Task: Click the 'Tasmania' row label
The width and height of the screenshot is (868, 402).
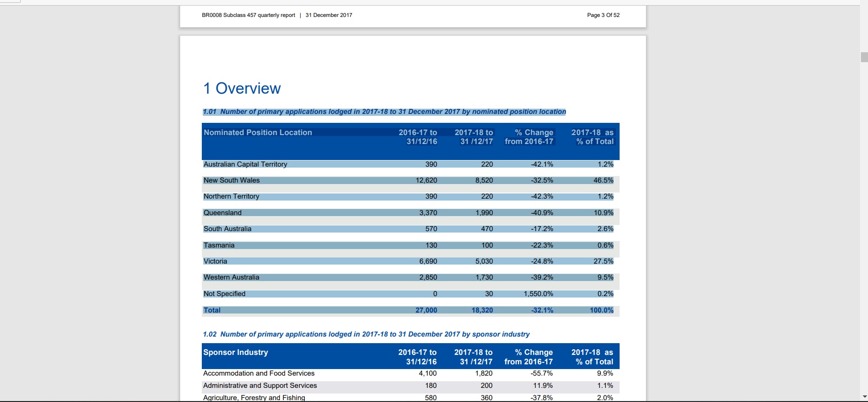Action: click(x=219, y=245)
